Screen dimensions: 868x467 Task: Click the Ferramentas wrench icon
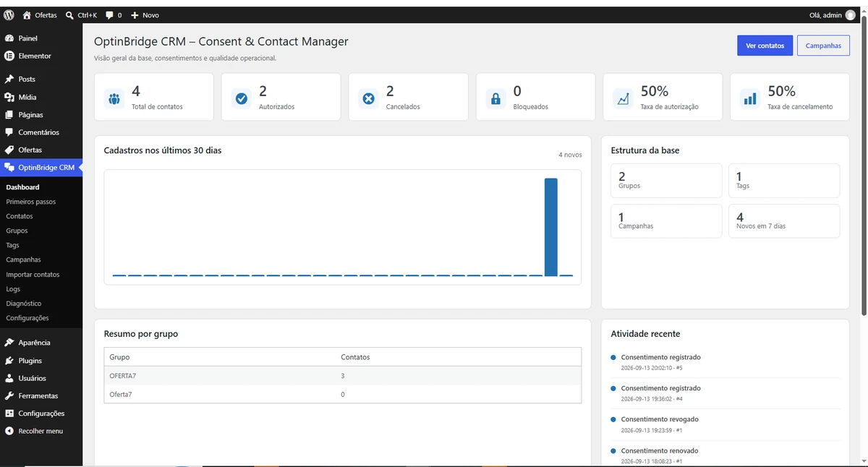(9, 396)
